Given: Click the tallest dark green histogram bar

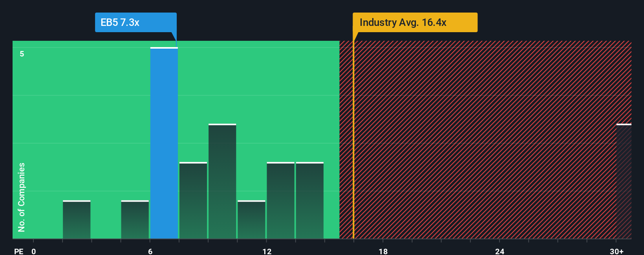Looking at the screenshot, I should coord(222,181).
